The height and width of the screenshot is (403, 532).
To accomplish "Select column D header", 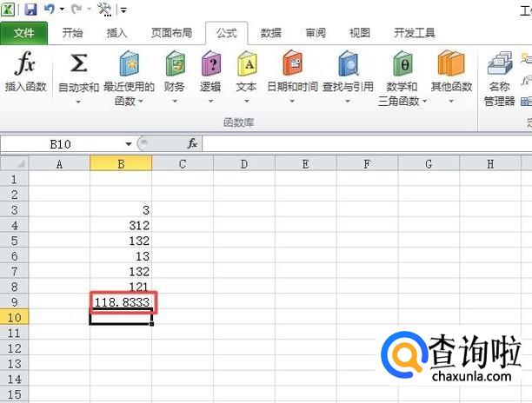I will coord(244,164).
